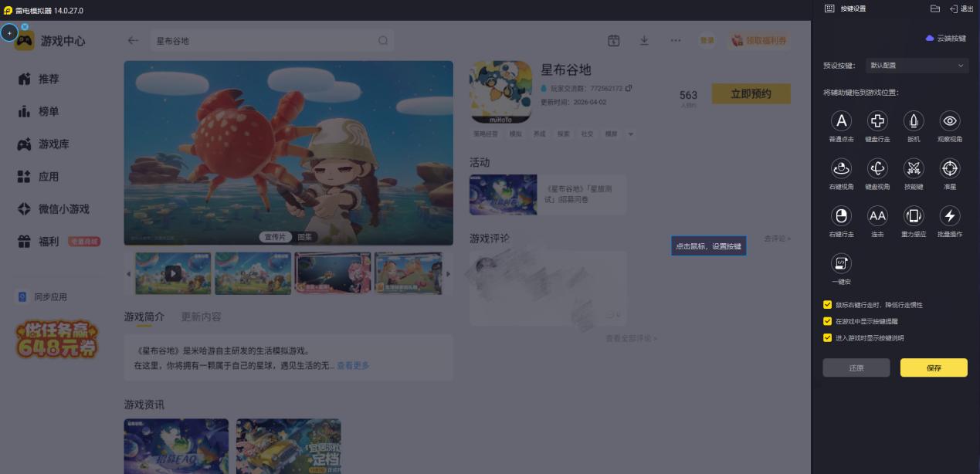980x474 pixels.
Task: Click the yellow 保存 save button
Action: (x=934, y=368)
